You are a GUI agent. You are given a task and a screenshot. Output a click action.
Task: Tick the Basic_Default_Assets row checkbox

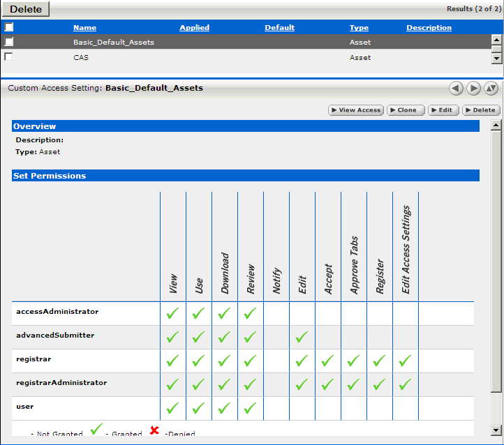pyautogui.click(x=9, y=41)
